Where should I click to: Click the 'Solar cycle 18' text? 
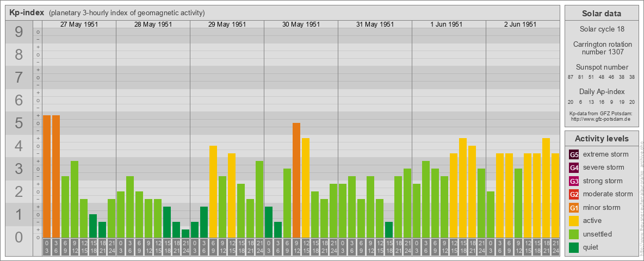coord(602,29)
